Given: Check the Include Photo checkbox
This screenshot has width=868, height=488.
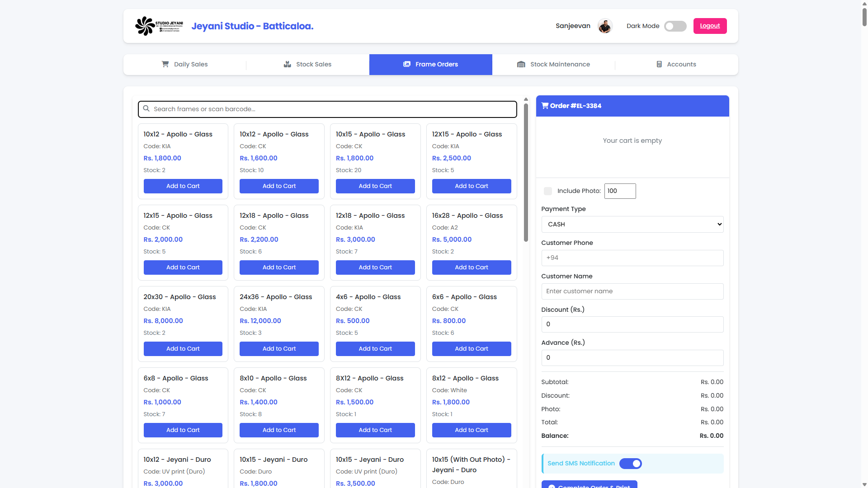Looking at the screenshot, I should [x=548, y=191].
